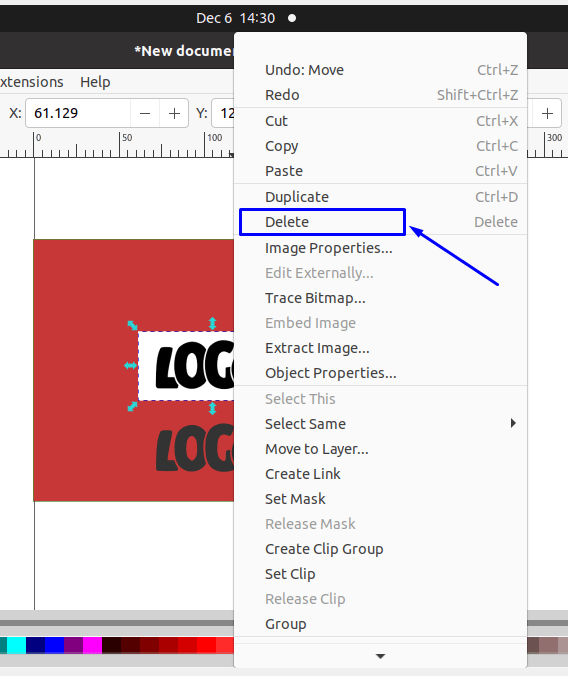Choose Extract Image option
The width and height of the screenshot is (568, 676).
click(380, 348)
